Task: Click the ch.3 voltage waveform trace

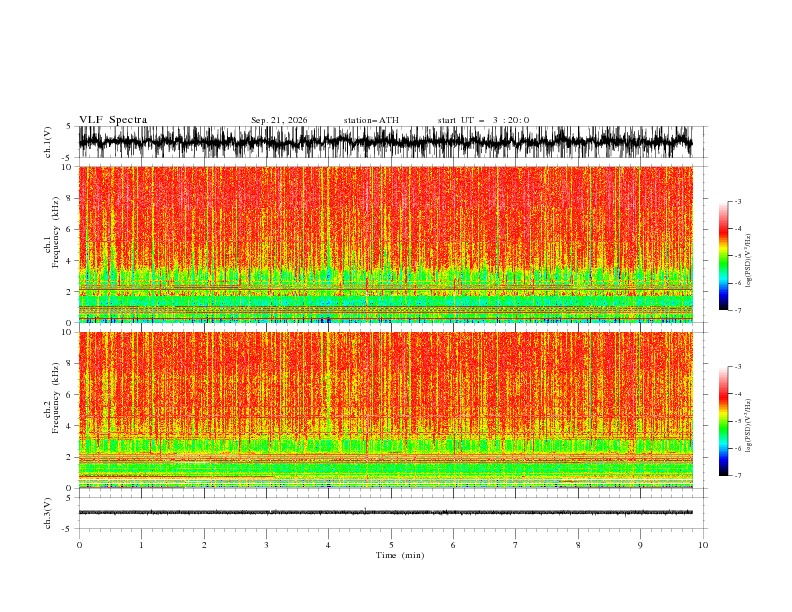Action: pyautogui.click(x=385, y=512)
